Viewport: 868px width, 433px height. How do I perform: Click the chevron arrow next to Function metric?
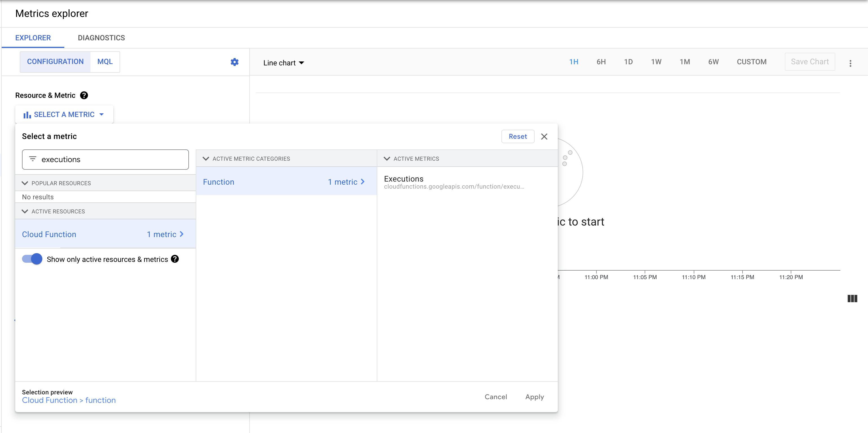point(363,182)
